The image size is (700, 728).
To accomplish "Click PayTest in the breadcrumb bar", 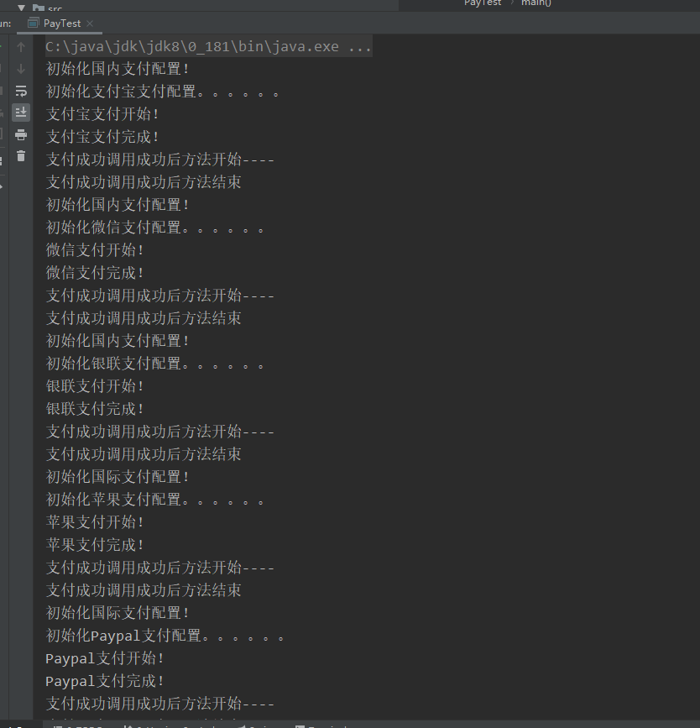I will click(x=483, y=3).
